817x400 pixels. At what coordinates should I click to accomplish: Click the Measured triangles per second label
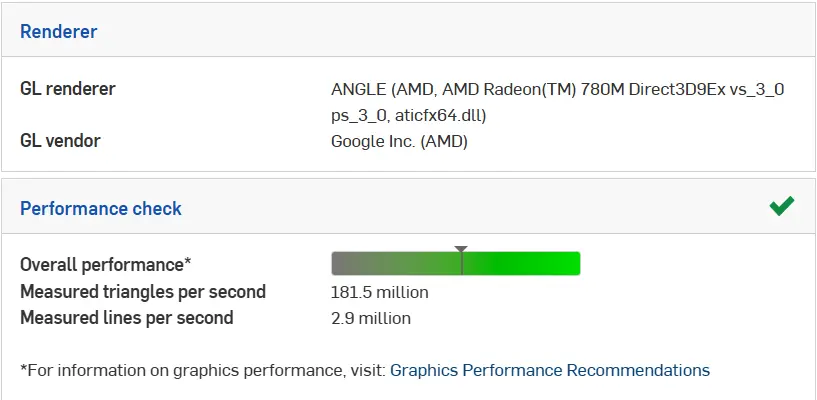click(x=143, y=292)
